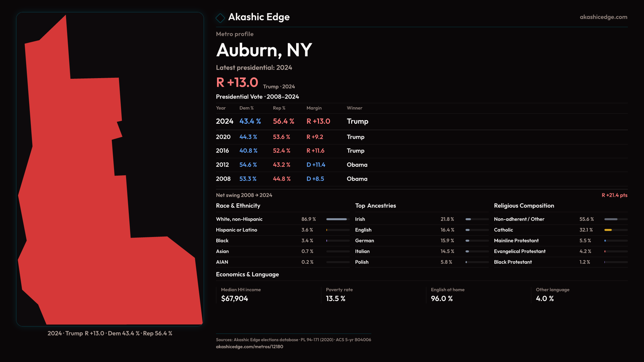Click the Catholic yellow percentage bar
Image resolution: width=644 pixels, height=362 pixels.
(608, 230)
